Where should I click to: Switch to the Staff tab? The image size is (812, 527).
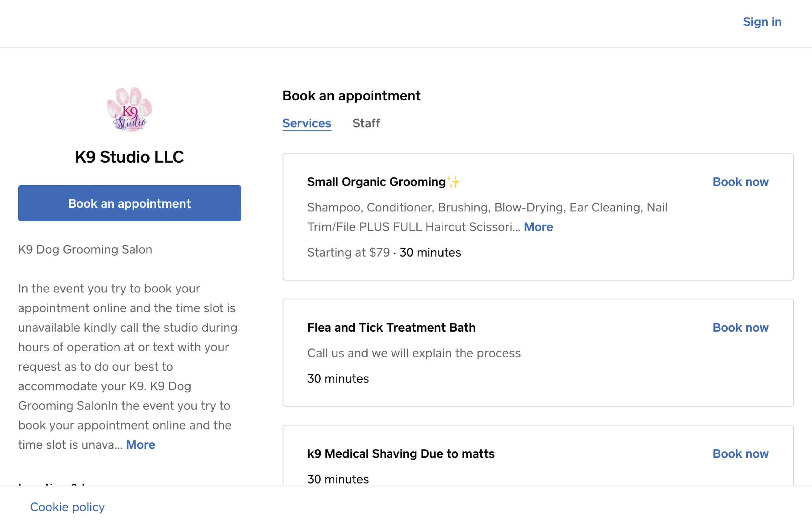click(366, 123)
